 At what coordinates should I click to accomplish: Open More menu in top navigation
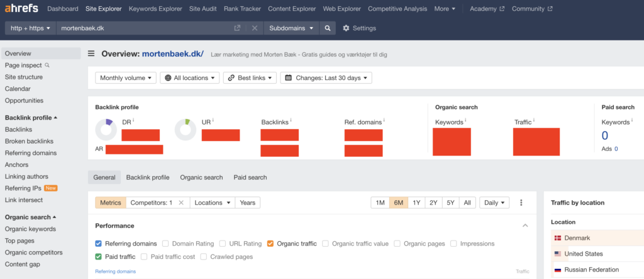point(445,9)
